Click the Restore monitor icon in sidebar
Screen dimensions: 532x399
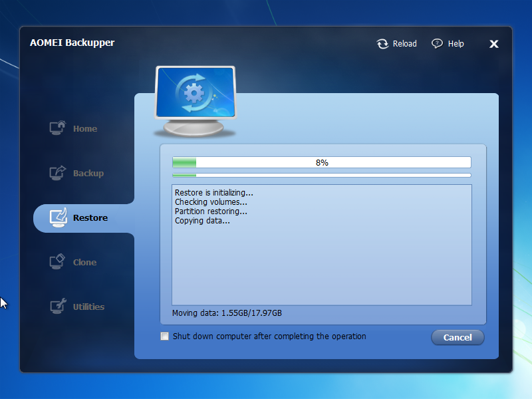point(59,217)
